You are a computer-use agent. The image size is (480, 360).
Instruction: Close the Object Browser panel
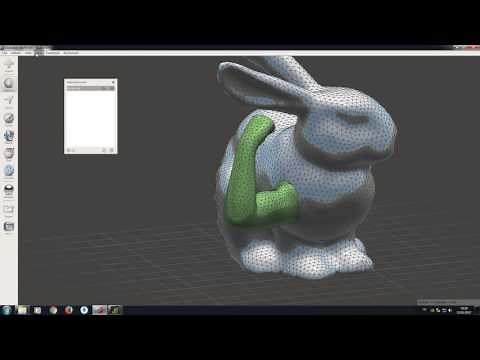(113, 82)
